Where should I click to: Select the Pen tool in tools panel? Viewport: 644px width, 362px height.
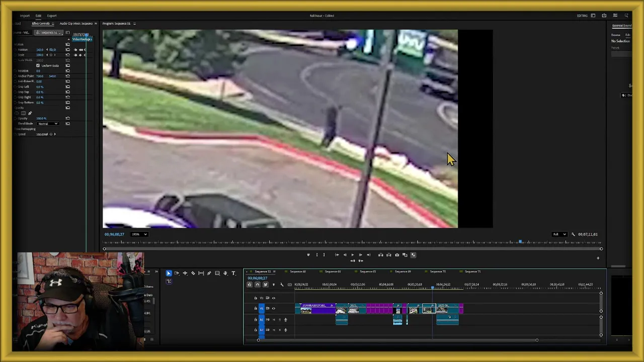pos(209,273)
